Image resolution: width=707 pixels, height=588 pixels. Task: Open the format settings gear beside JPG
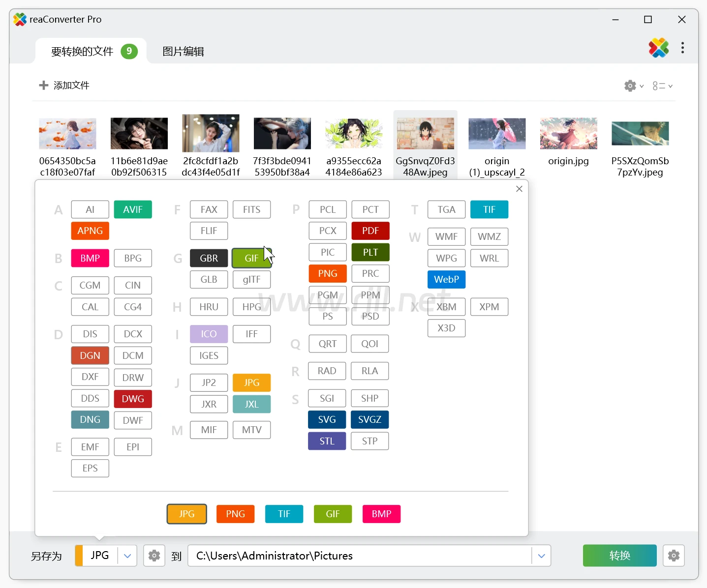tap(154, 556)
